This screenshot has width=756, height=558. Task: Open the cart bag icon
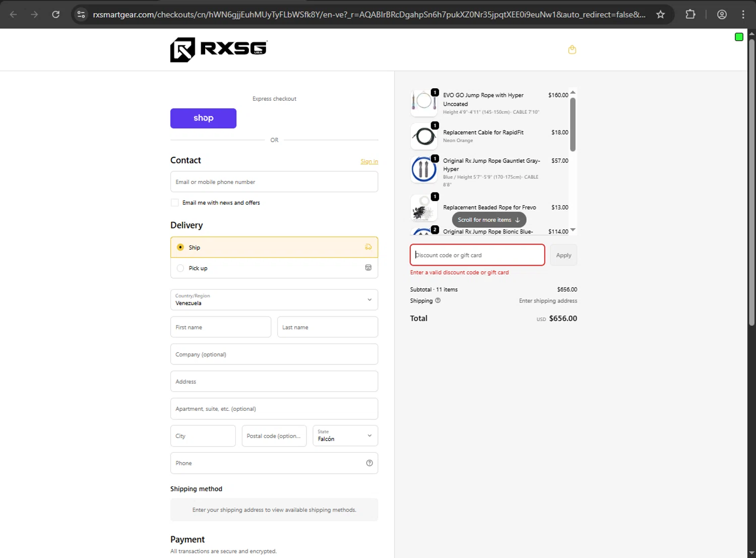[572, 49]
